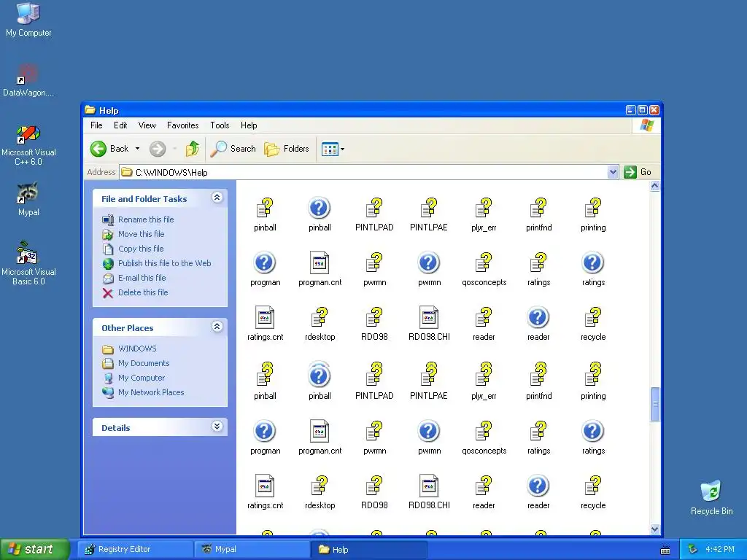Select My Computer desktop icon
The height and width of the screenshot is (560, 747).
28,20
